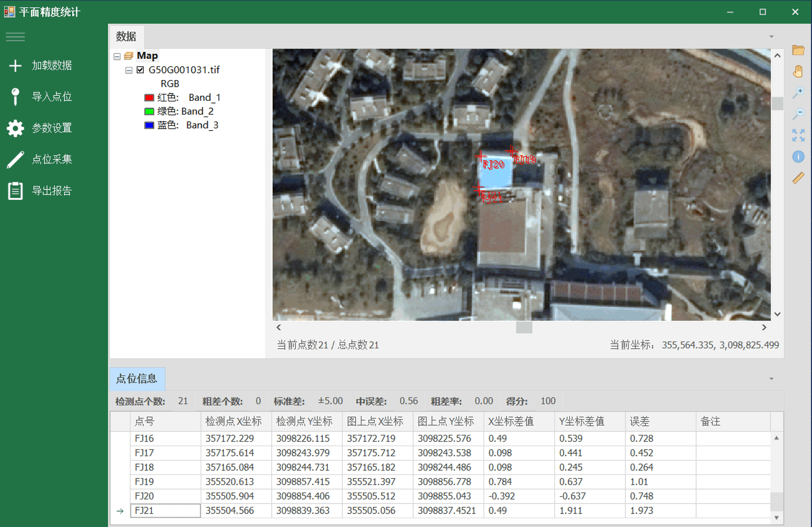This screenshot has height=527, width=812.
Task: Click the 备注 column header
Action: (733, 421)
